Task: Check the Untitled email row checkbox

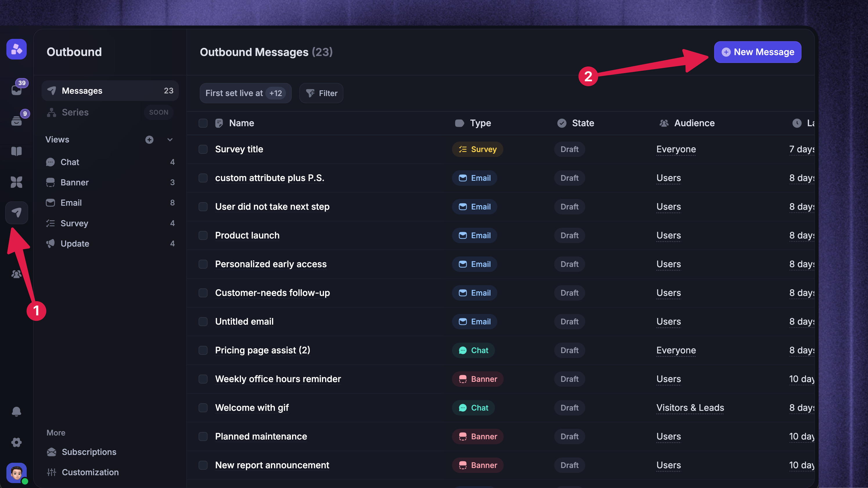Action: click(x=203, y=321)
